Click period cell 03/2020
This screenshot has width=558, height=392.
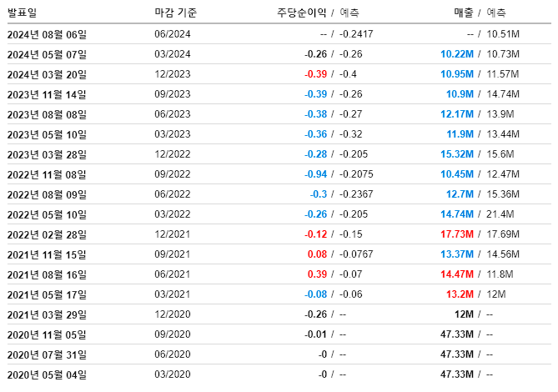173,374
